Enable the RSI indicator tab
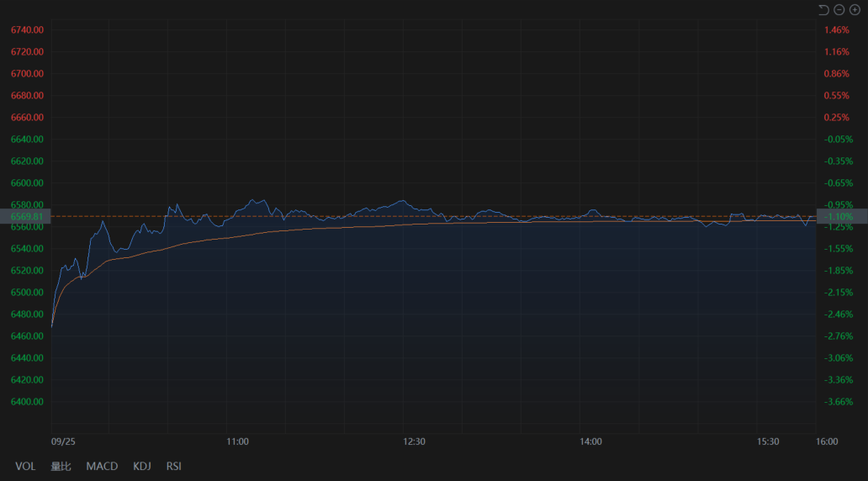Screen dimensions: 868x481 point(173,466)
